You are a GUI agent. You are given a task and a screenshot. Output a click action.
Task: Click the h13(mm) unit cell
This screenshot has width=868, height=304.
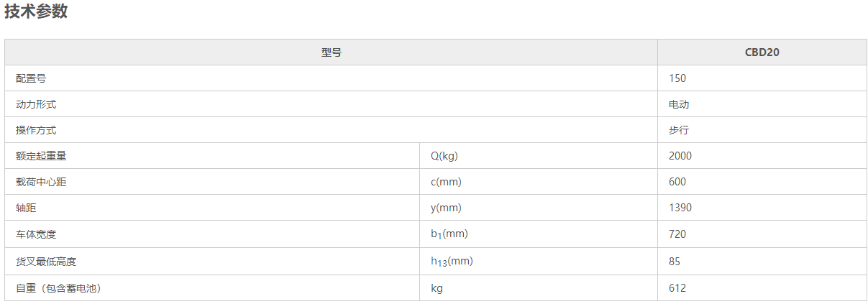point(539,262)
